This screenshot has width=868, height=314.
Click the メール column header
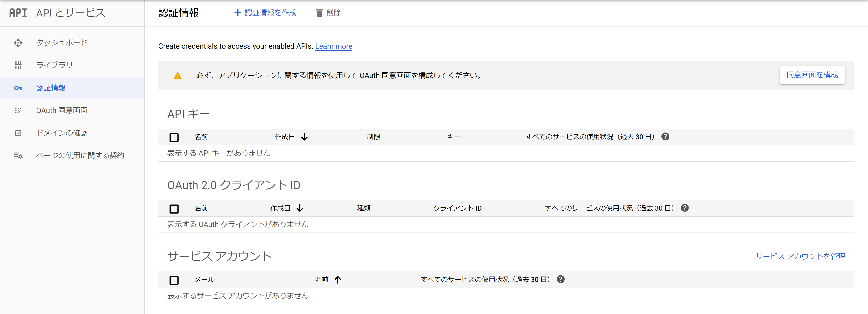click(205, 280)
